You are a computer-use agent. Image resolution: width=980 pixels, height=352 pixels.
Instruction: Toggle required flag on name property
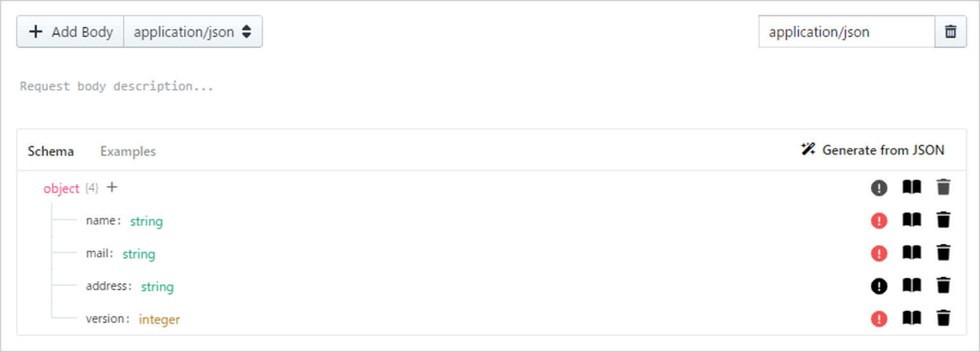pyautogui.click(x=879, y=221)
